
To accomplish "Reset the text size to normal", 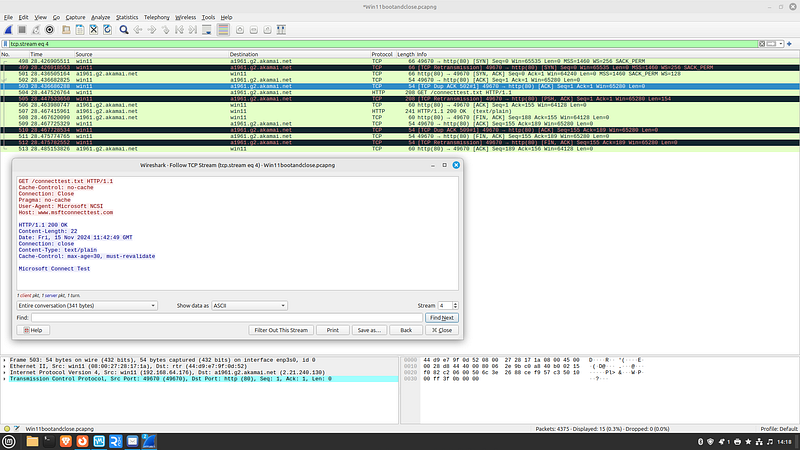I will tap(267, 30).
